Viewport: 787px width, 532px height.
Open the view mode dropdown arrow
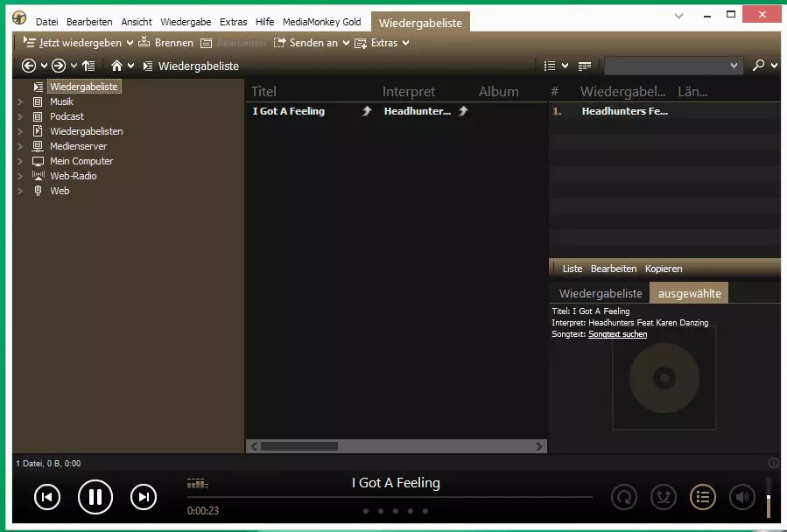tap(565, 66)
